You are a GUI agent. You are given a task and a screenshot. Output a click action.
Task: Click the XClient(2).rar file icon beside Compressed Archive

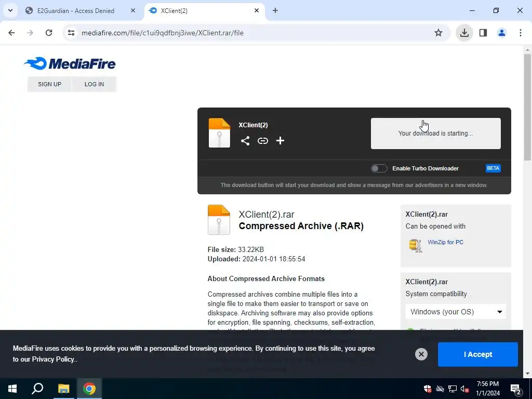[x=219, y=220]
